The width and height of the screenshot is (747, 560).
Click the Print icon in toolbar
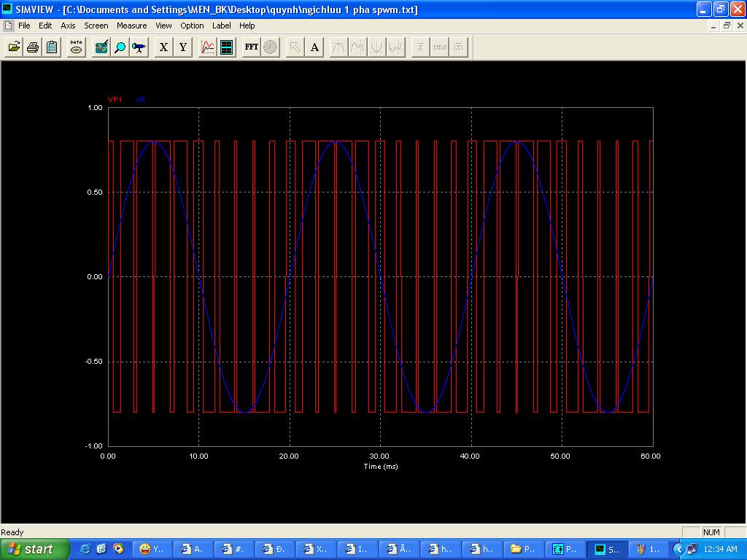pos(33,47)
